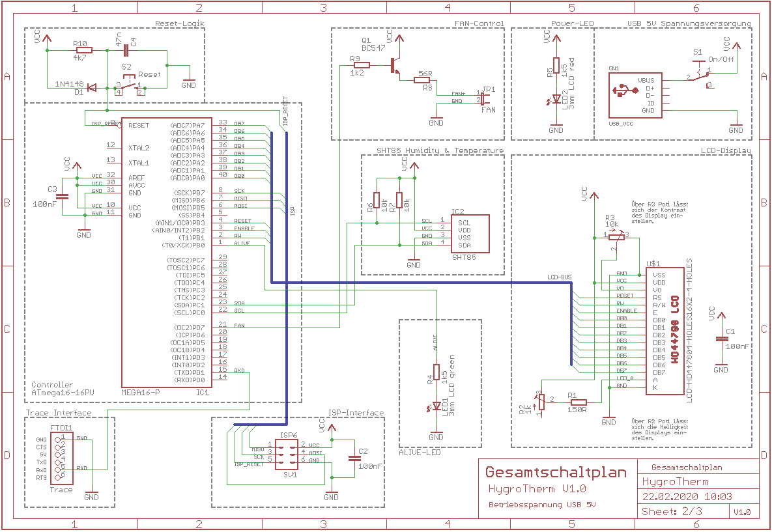Click 'SHT85 Humidity & Temperature' label
772x532 pixels.
[440, 150]
